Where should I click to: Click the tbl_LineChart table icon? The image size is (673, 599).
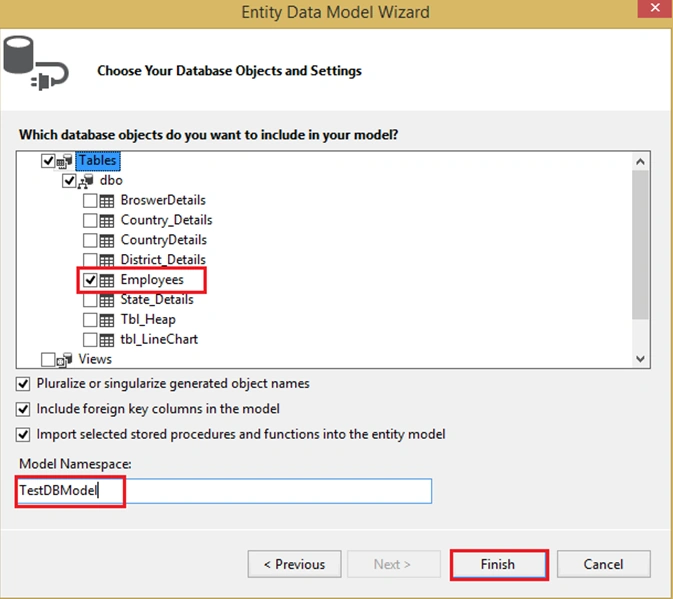coord(107,340)
